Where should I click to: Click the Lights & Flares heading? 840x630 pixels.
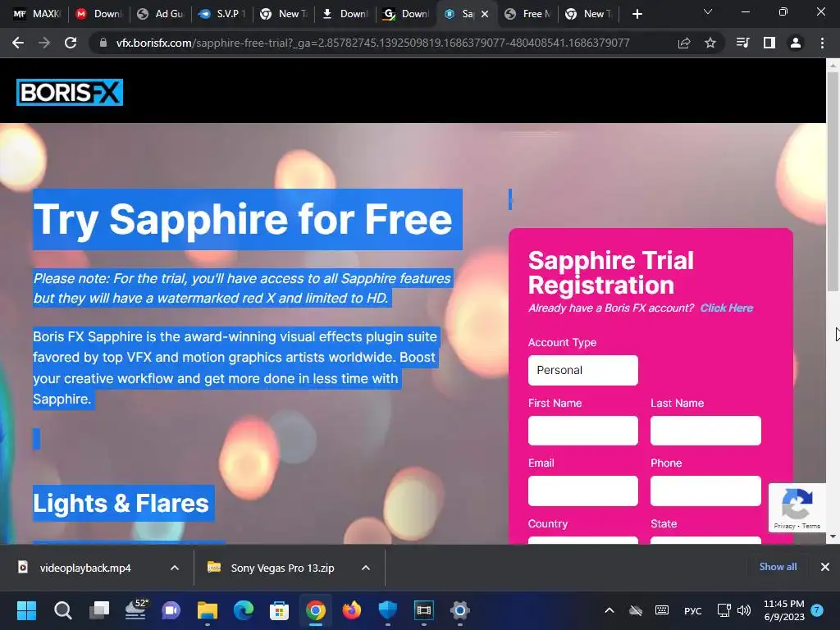121,503
